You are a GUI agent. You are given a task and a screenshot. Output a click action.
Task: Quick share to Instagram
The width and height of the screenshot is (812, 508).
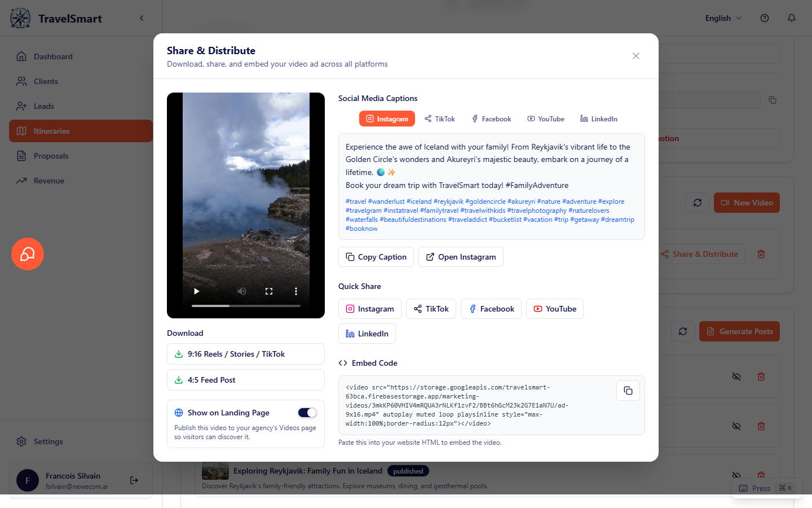(x=370, y=309)
